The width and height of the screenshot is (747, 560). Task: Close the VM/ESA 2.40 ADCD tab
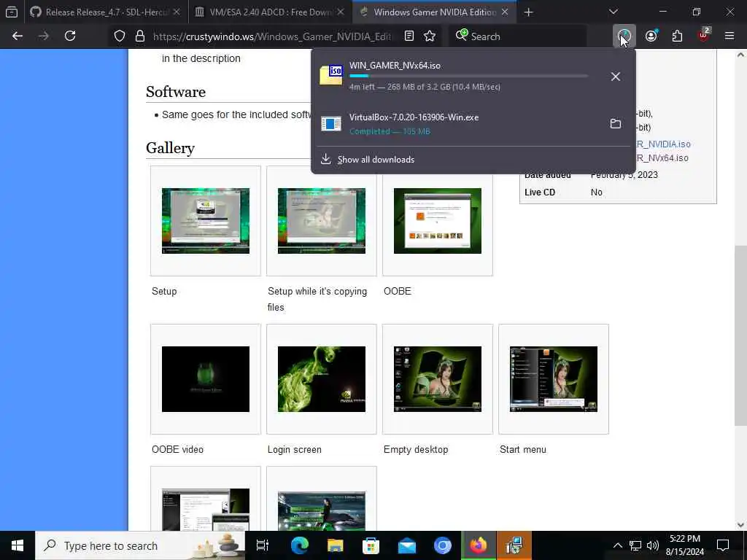(341, 12)
